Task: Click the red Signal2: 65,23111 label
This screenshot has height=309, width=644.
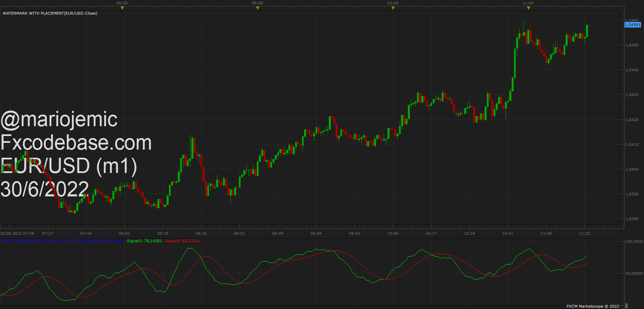Action: point(183,241)
